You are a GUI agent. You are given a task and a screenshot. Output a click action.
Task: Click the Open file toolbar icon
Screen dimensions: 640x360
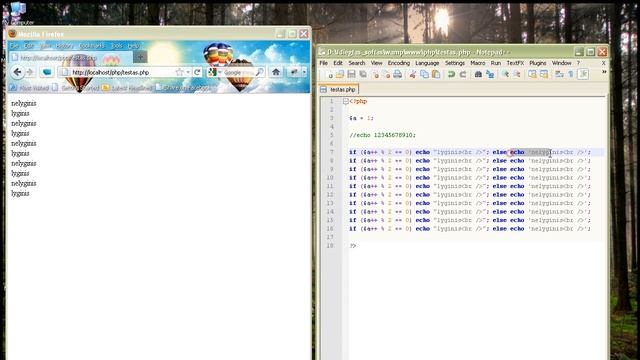pyautogui.click(x=340, y=75)
